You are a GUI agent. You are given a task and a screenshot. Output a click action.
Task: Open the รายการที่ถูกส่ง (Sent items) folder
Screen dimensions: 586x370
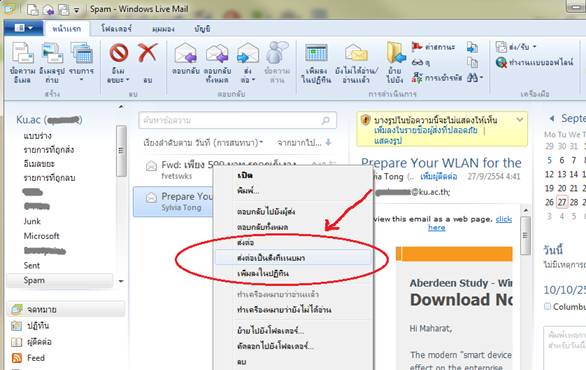point(49,150)
